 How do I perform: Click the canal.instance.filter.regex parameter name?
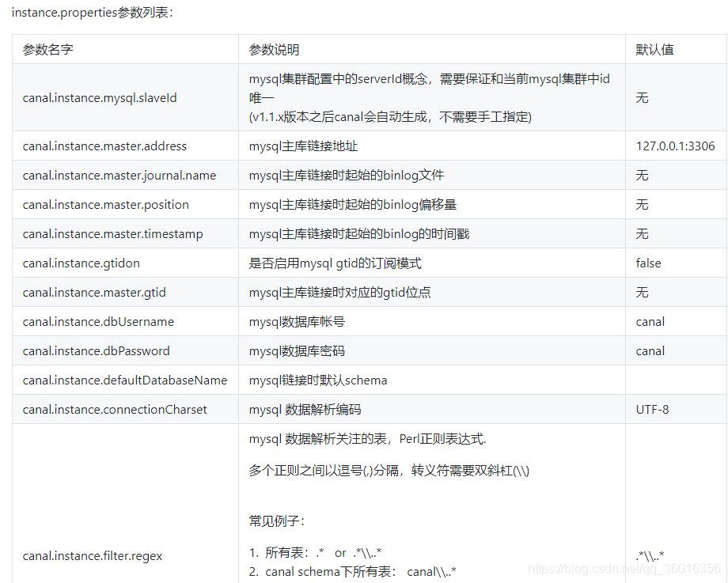[x=93, y=556]
